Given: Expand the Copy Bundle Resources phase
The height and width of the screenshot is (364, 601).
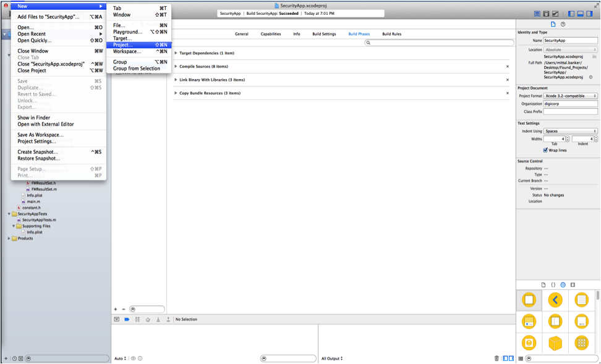Looking at the screenshot, I should pyautogui.click(x=176, y=93).
